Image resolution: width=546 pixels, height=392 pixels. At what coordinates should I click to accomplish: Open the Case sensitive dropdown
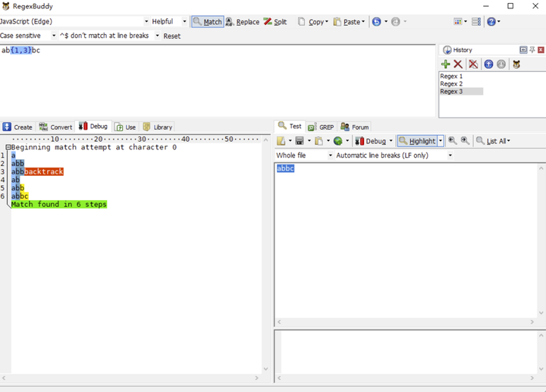click(54, 36)
